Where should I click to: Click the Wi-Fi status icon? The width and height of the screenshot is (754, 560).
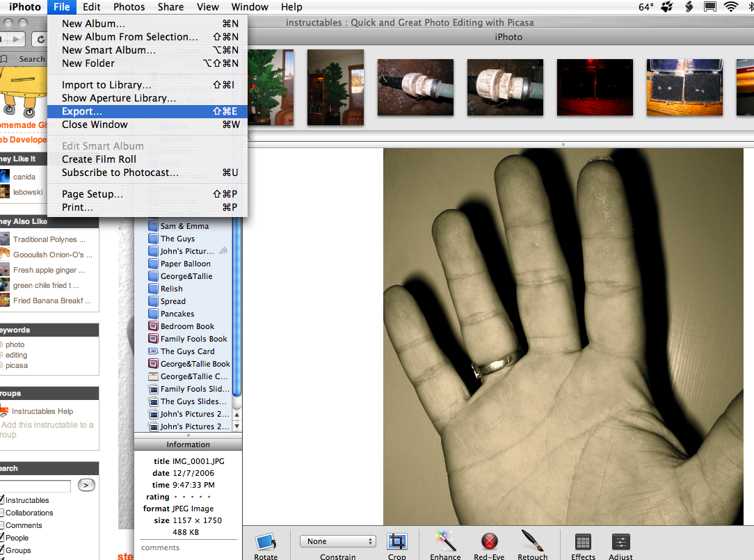point(730,7)
